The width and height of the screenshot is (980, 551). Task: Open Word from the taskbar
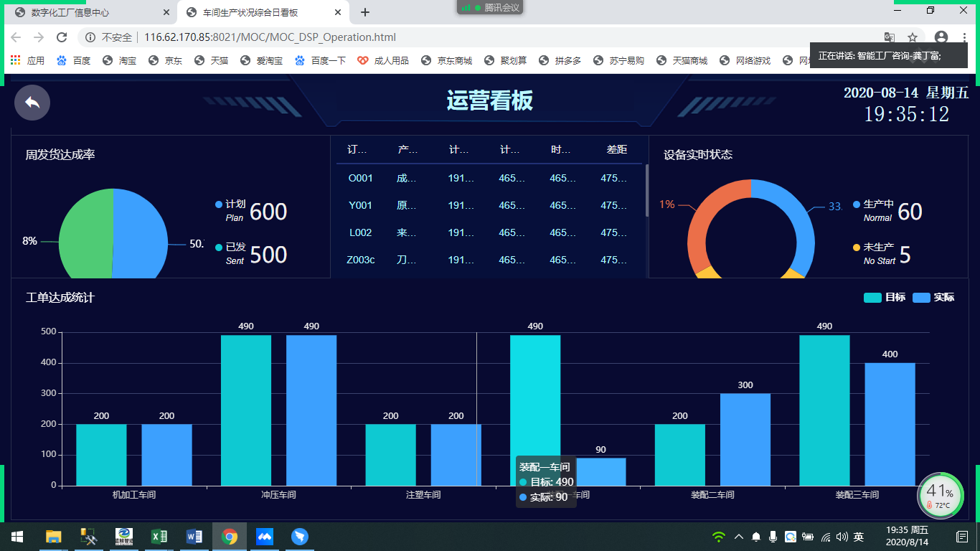tap(194, 537)
